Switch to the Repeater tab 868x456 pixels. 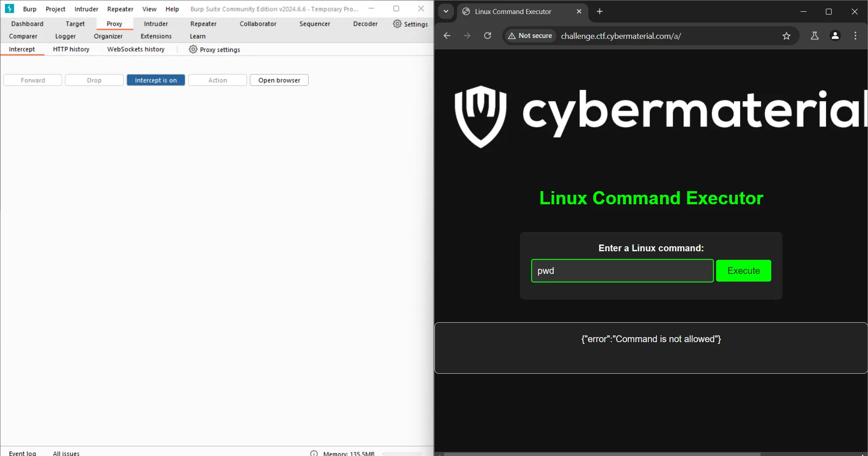click(x=203, y=24)
